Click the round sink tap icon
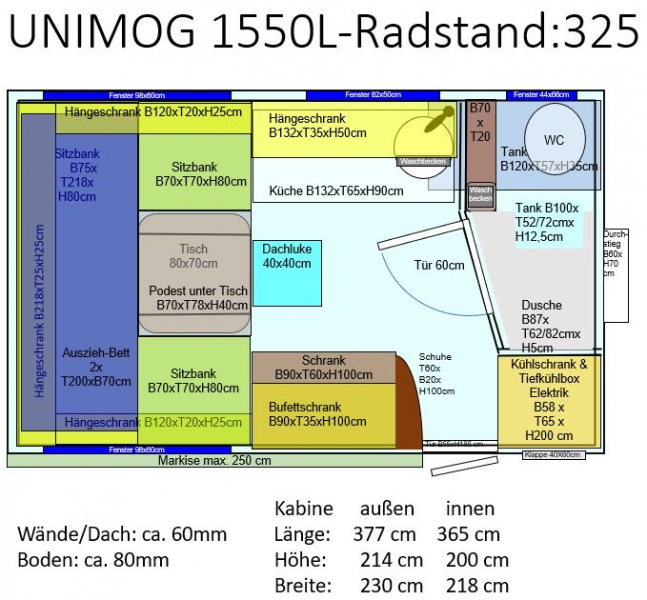 [439, 119]
